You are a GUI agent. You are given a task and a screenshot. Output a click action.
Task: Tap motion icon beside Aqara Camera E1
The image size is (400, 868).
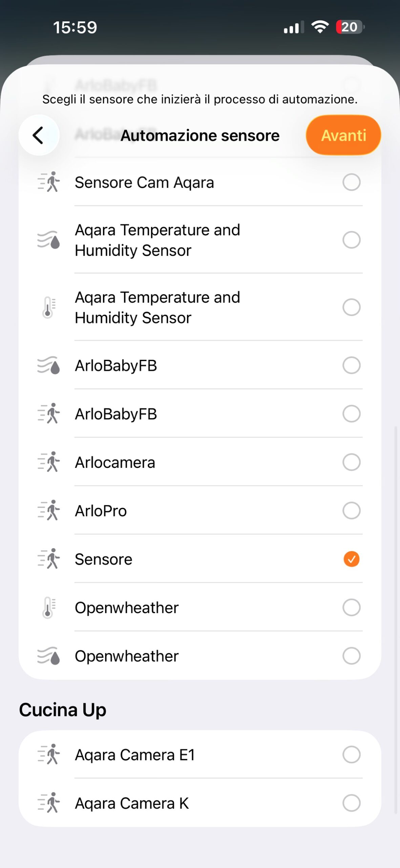[49, 755]
